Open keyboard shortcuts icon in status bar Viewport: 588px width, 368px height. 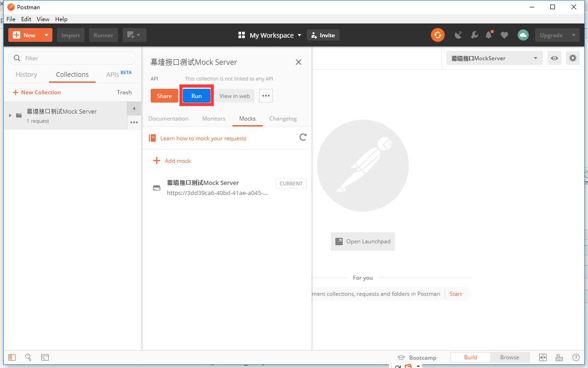(559, 357)
